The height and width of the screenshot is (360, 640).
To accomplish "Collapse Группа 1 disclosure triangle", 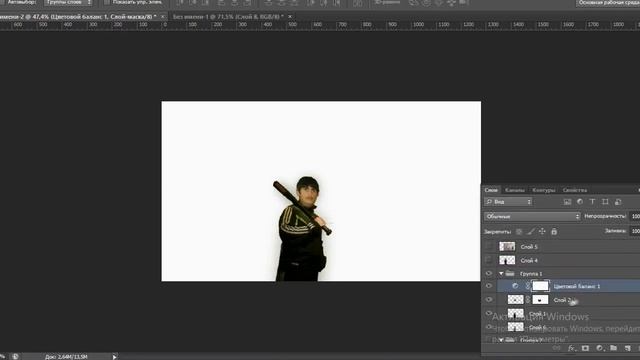I will (501, 273).
